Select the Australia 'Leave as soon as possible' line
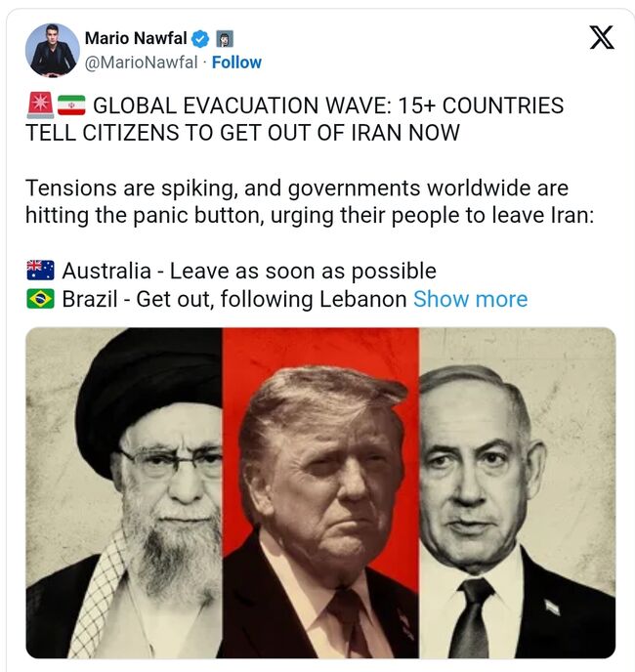This screenshot has width=635, height=672. click(x=249, y=271)
